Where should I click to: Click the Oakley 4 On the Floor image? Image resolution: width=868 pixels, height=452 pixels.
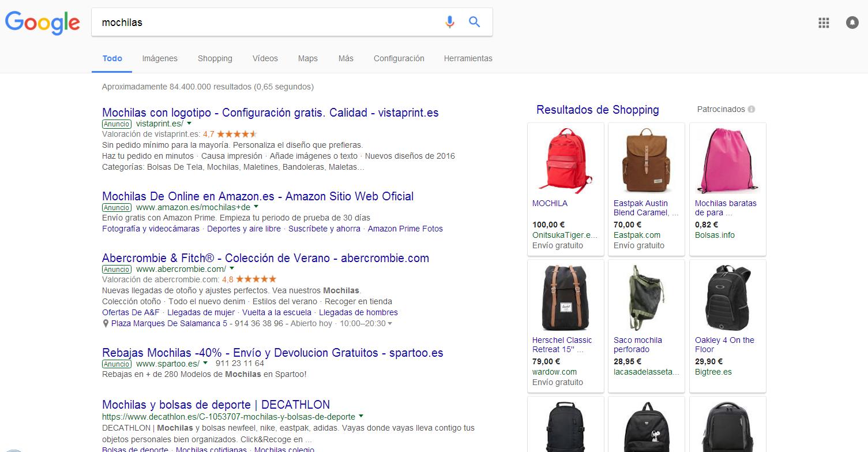point(728,298)
